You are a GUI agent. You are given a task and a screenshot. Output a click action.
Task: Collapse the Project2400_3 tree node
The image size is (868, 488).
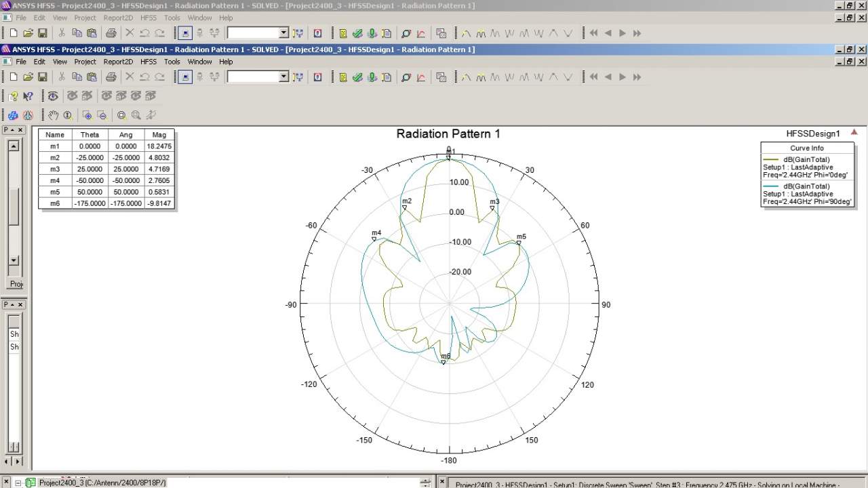(x=18, y=483)
